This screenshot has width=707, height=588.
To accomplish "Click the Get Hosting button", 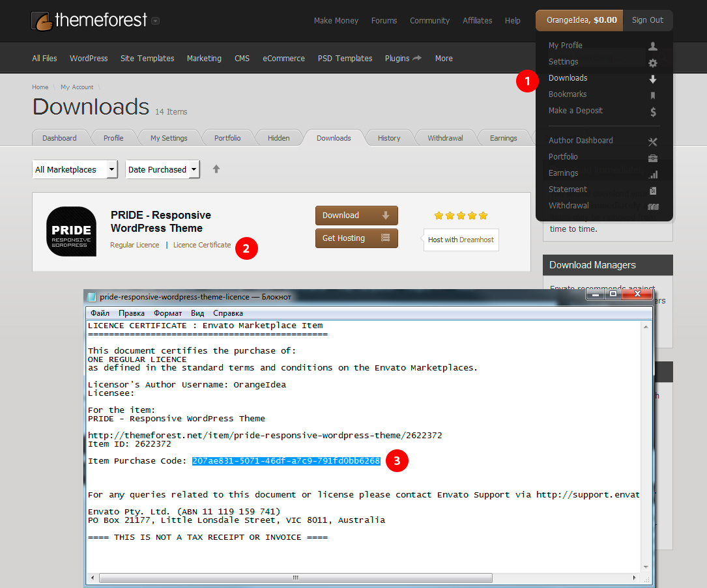I will pyautogui.click(x=356, y=238).
